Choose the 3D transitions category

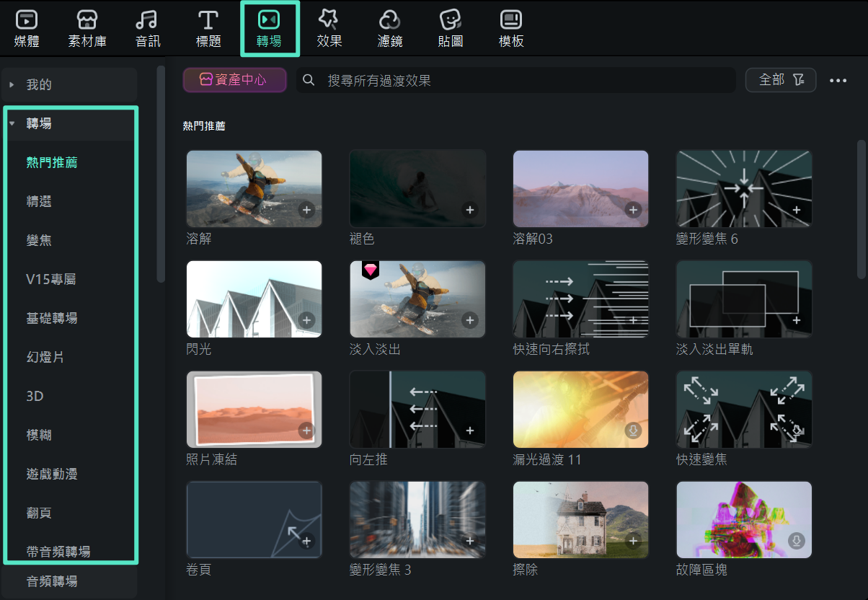(35, 396)
